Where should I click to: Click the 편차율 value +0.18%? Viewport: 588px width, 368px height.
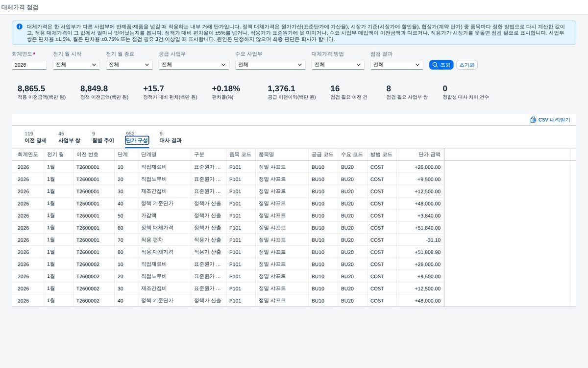pyautogui.click(x=226, y=89)
